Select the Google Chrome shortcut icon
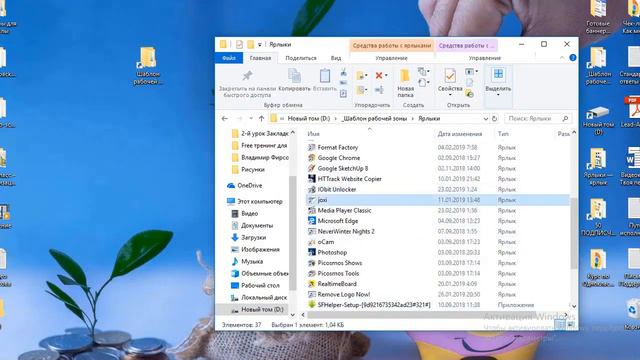Screen dimensions: 640x360 (312, 158)
